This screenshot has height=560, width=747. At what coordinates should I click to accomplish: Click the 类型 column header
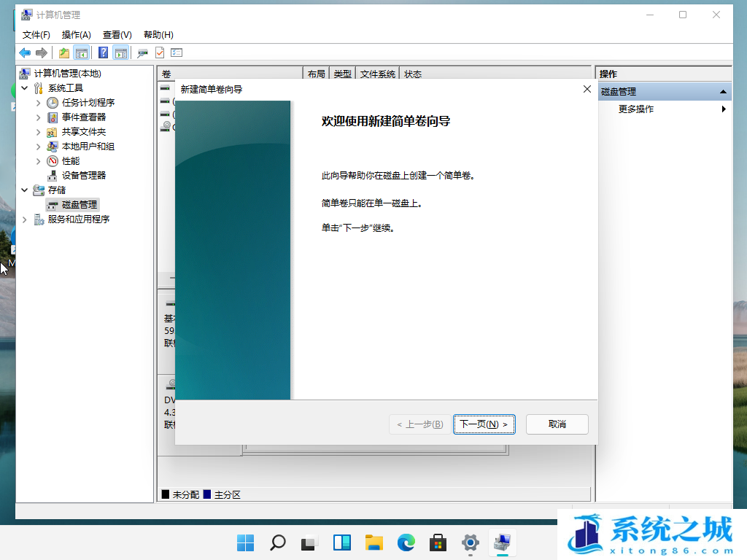(x=343, y=74)
